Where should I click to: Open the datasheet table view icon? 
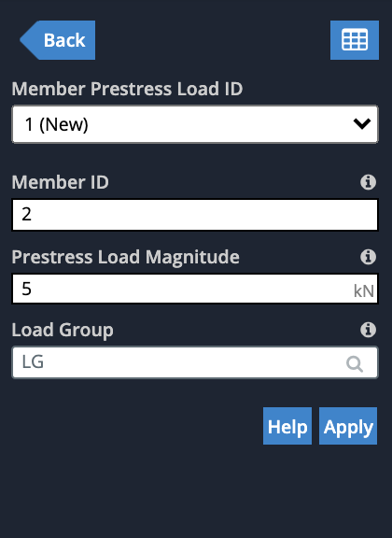[355, 40]
